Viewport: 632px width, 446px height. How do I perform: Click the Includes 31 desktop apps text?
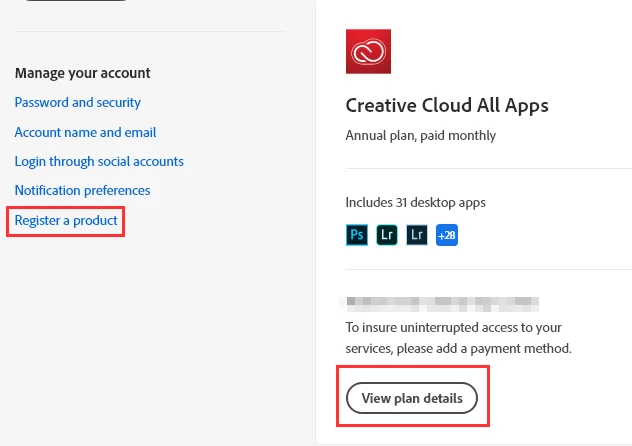[415, 202]
